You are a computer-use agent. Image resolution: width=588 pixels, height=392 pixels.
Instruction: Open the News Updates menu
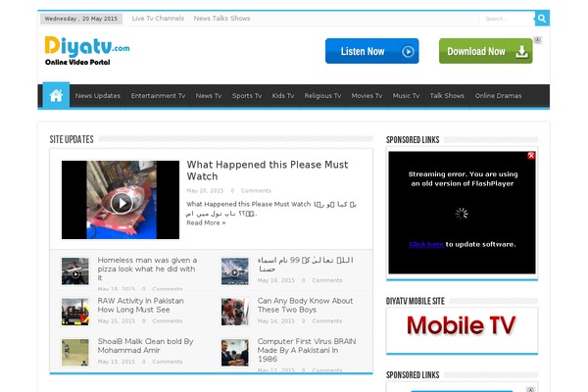[98, 96]
